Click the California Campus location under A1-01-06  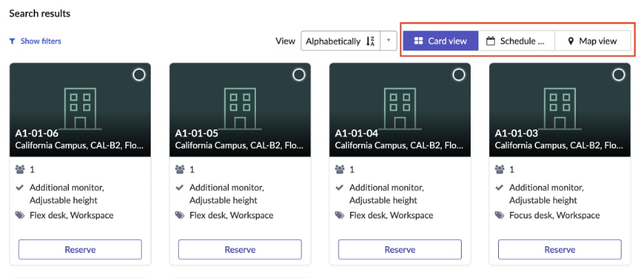(x=79, y=145)
